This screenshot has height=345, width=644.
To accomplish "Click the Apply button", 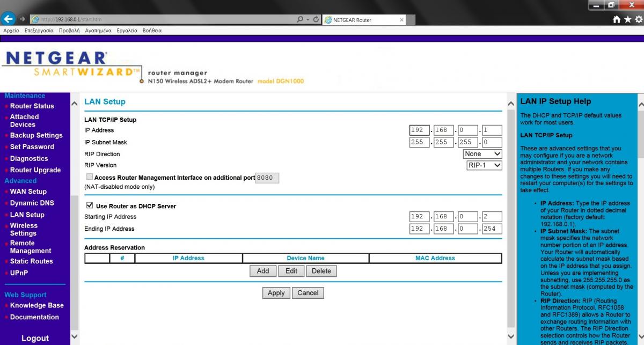I will tap(276, 293).
